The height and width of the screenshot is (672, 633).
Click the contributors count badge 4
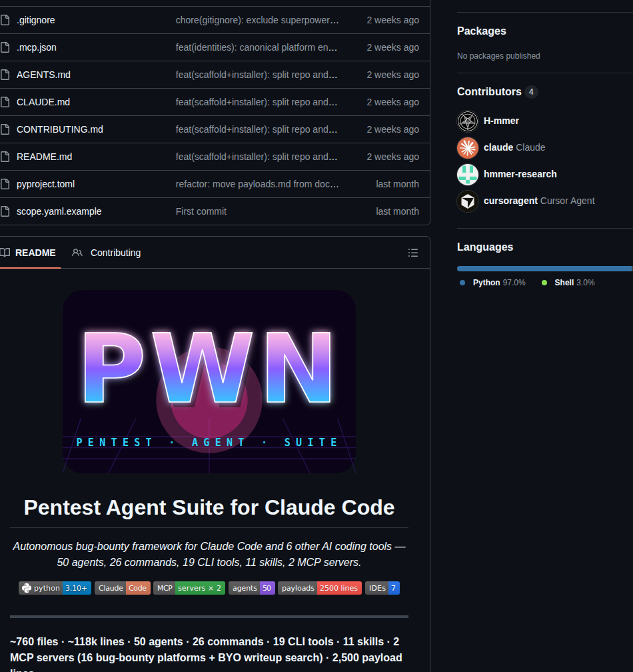pos(531,92)
